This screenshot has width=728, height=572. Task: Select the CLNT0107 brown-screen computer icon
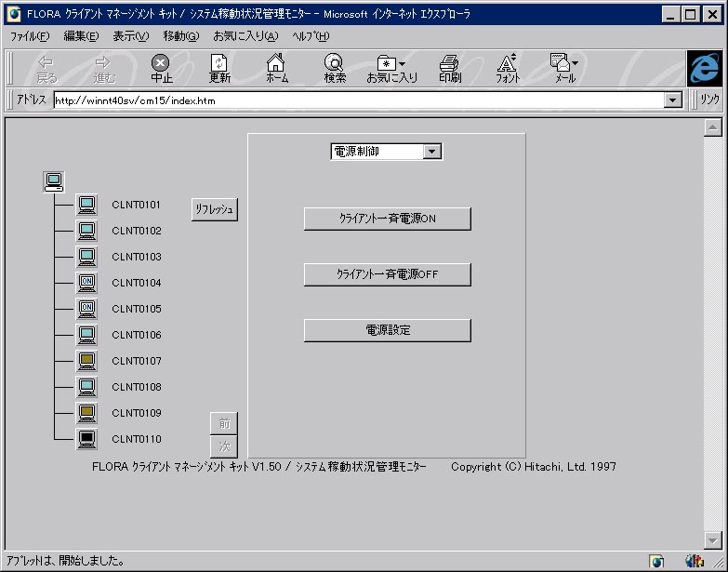pyautogui.click(x=86, y=361)
